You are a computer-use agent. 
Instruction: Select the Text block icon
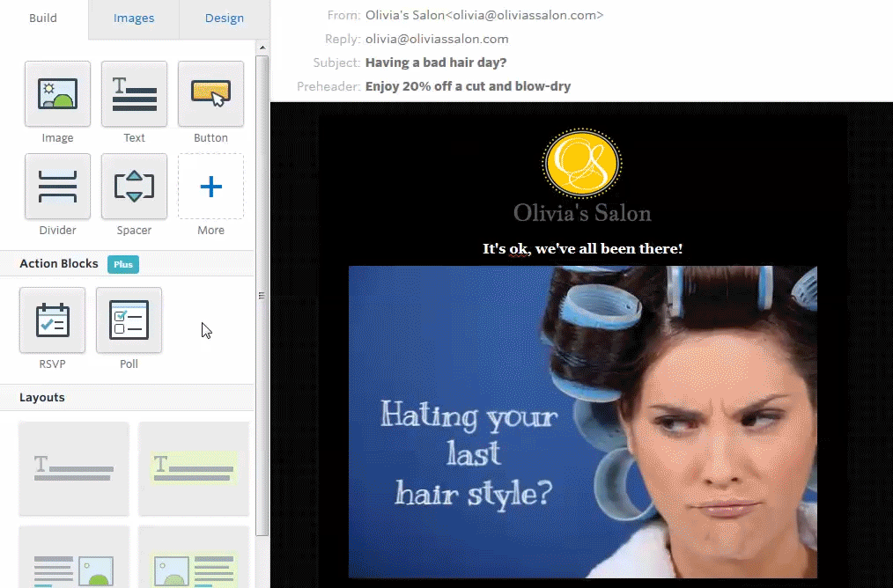click(135, 94)
